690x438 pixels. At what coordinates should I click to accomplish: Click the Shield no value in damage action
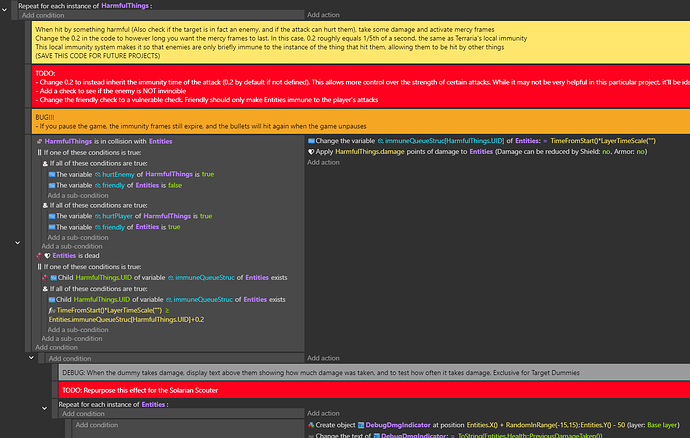click(606, 151)
